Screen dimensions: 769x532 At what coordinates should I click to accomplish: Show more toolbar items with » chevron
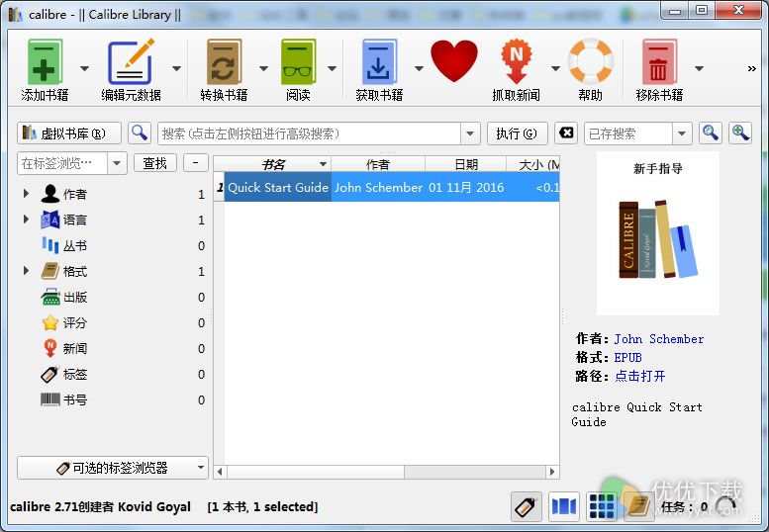tap(751, 68)
